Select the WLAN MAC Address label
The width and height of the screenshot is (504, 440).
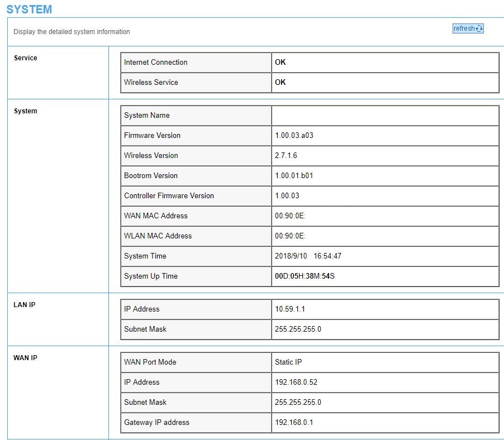[158, 236]
